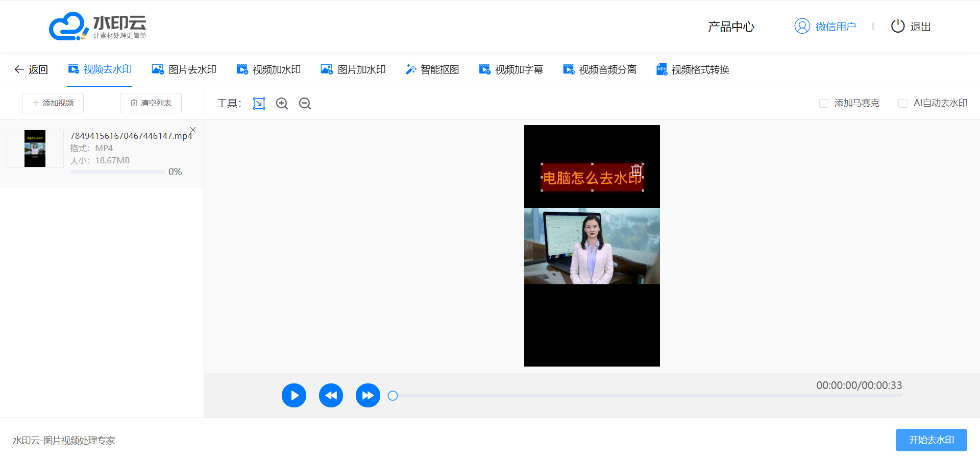Open the 视频去水印 tab
This screenshot has height=461, width=980.
pos(100,69)
